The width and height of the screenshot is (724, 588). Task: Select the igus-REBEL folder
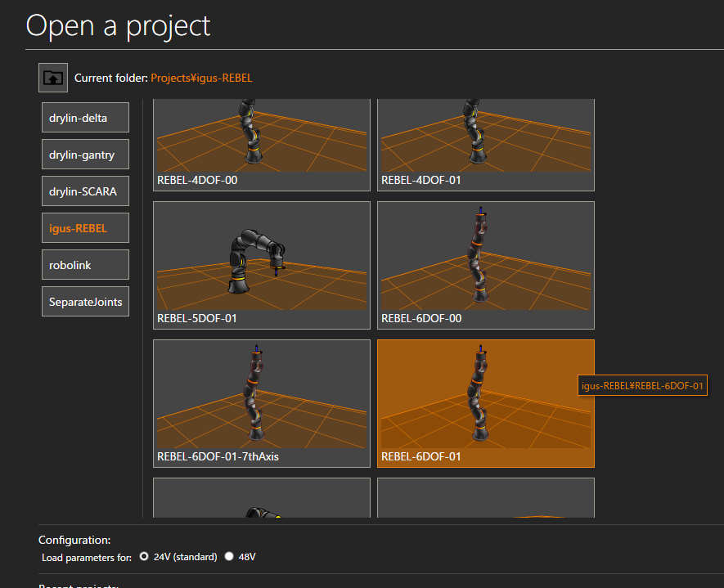point(85,228)
